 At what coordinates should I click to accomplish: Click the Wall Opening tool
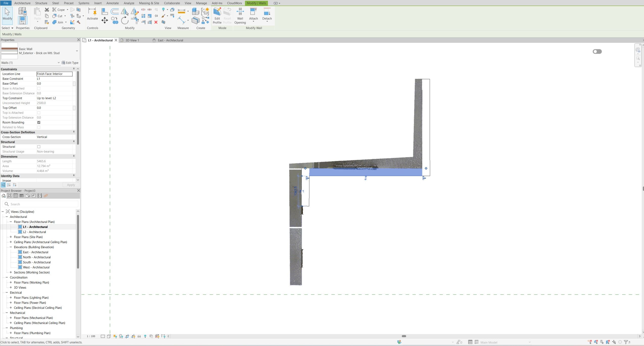click(240, 16)
